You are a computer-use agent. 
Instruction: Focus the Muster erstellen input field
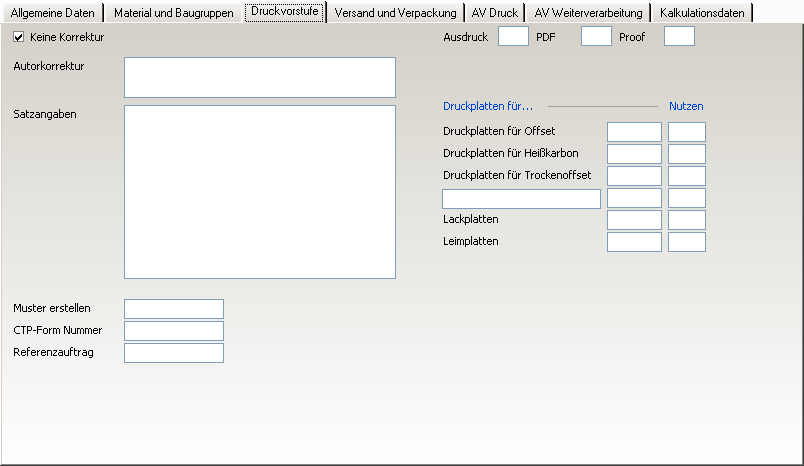point(174,308)
